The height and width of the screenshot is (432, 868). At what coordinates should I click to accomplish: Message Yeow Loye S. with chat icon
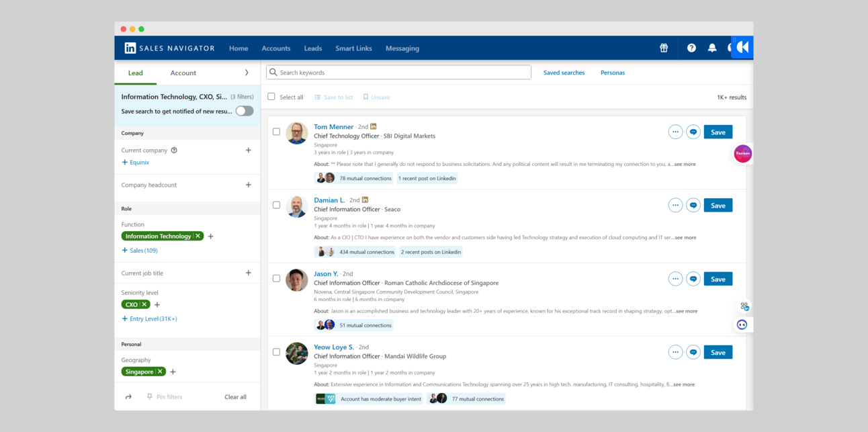coord(693,352)
